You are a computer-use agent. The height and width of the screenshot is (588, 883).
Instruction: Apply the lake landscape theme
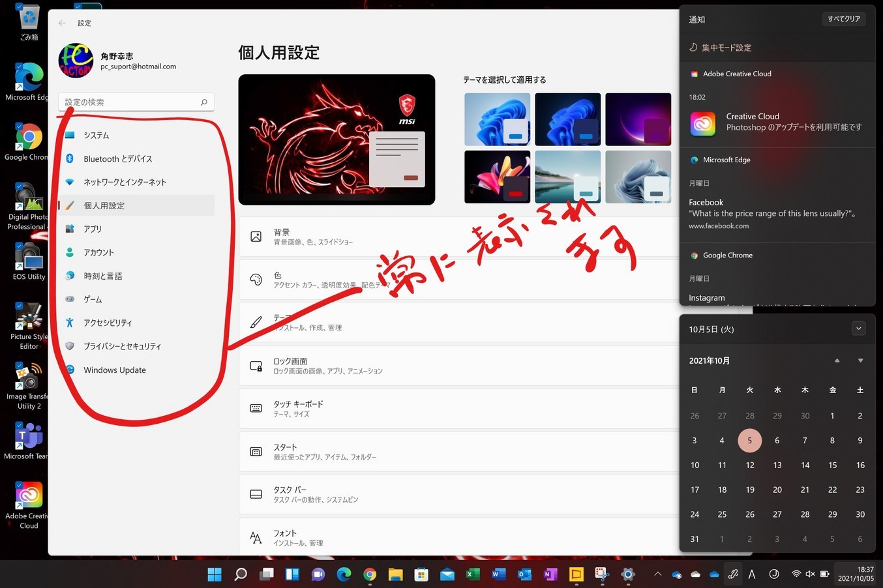point(567,177)
